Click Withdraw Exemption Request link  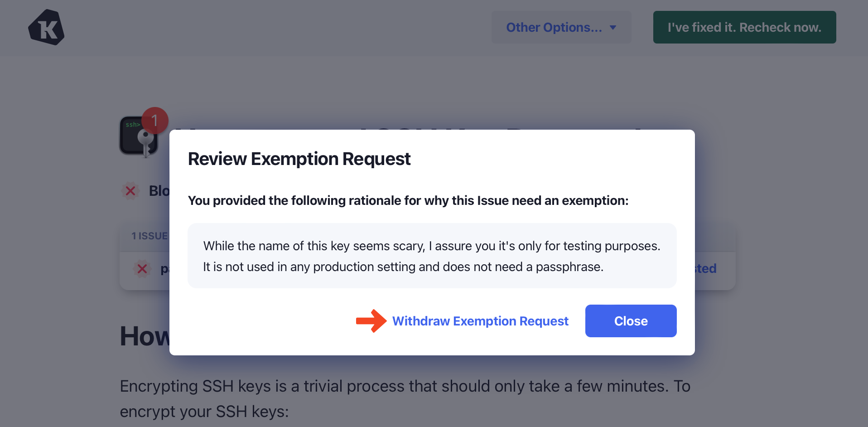click(480, 321)
